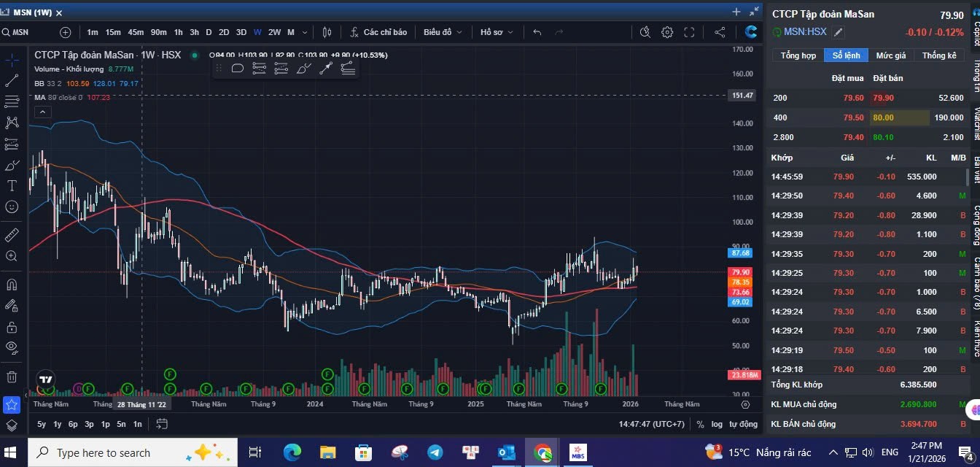
Task: Open the time axis settings gear
Action: (745, 404)
